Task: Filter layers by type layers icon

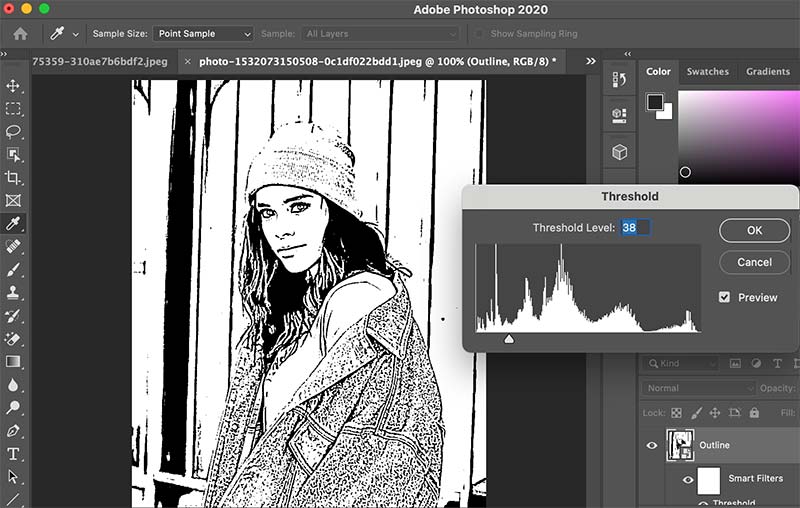Action: (x=777, y=363)
